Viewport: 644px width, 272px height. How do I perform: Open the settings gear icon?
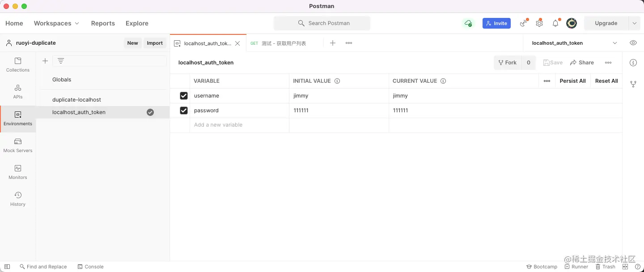(539, 23)
